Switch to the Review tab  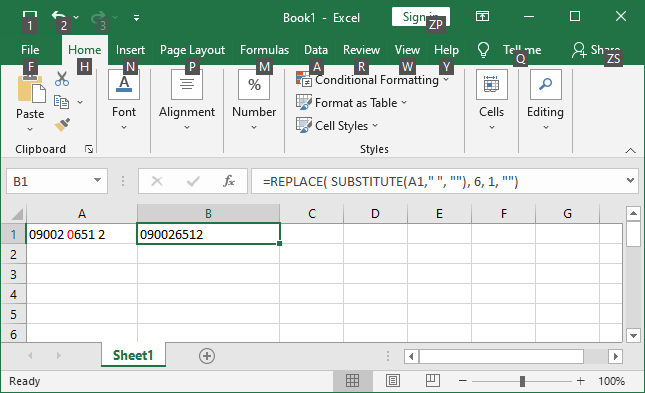click(362, 50)
